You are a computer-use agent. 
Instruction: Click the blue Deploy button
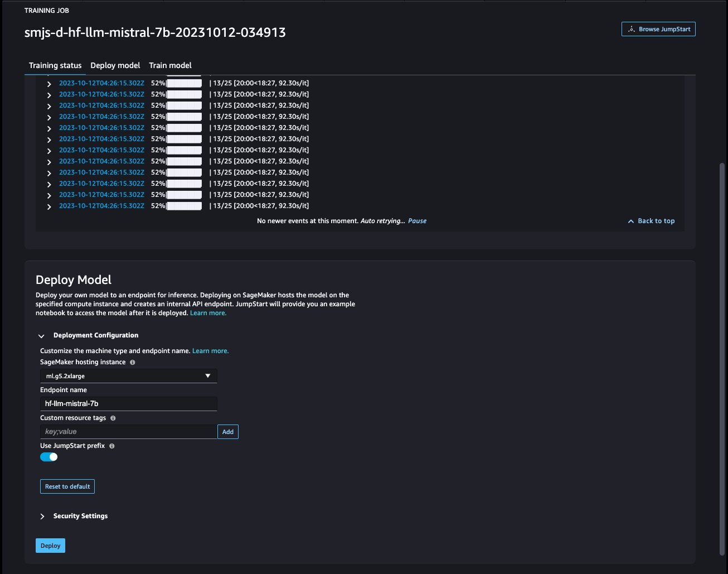point(50,546)
